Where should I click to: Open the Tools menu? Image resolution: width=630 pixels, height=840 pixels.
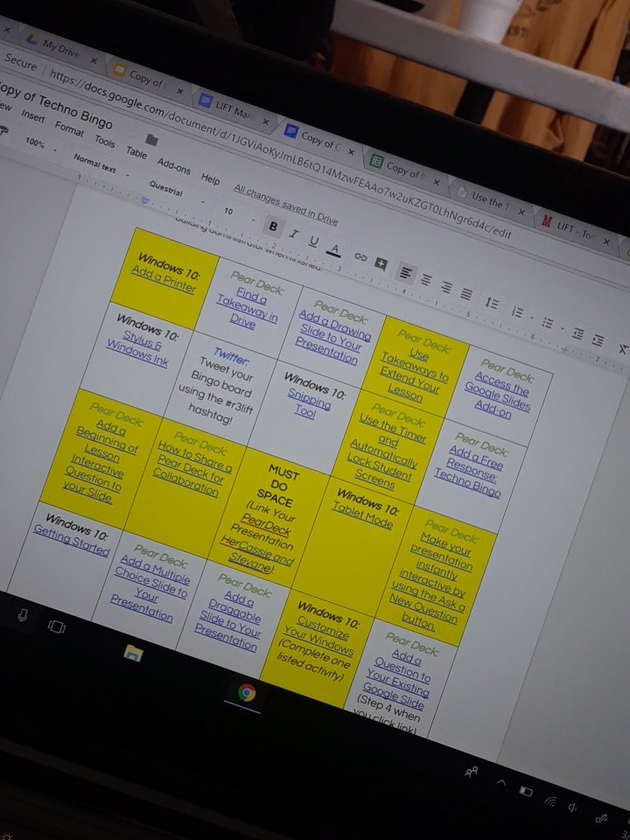click(x=105, y=142)
